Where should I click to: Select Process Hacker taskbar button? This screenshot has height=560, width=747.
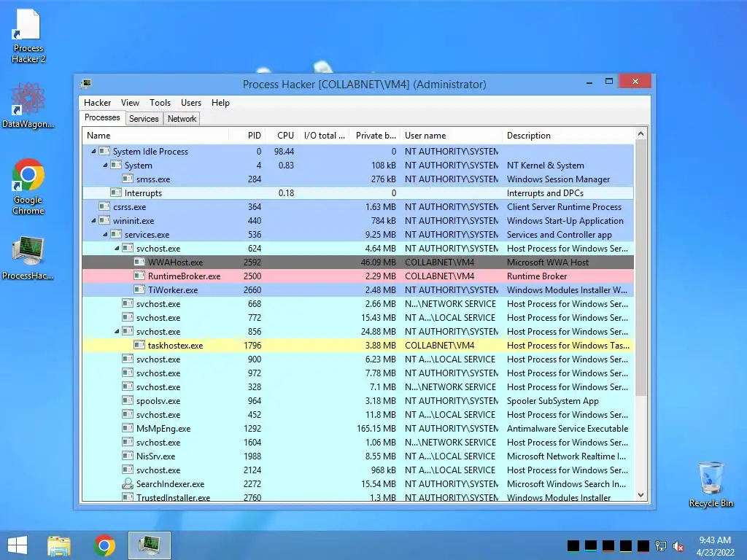click(x=149, y=545)
